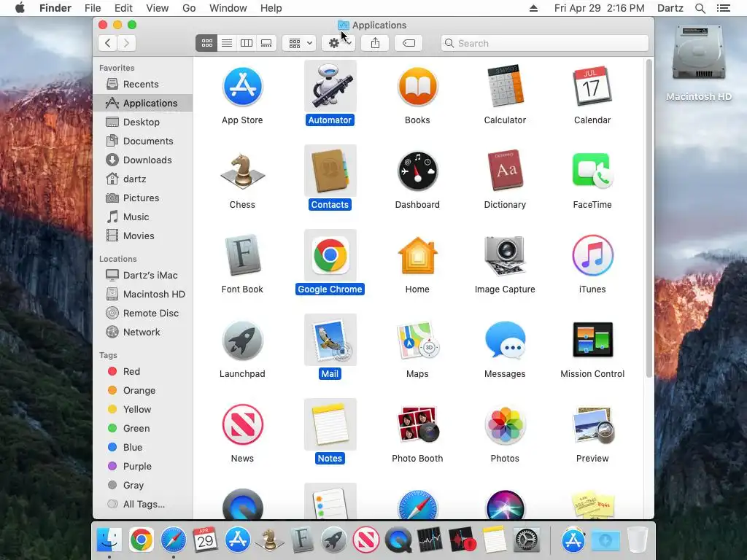Image resolution: width=747 pixels, height=560 pixels.
Task: Select the Preview app icon
Action: tap(592, 425)
